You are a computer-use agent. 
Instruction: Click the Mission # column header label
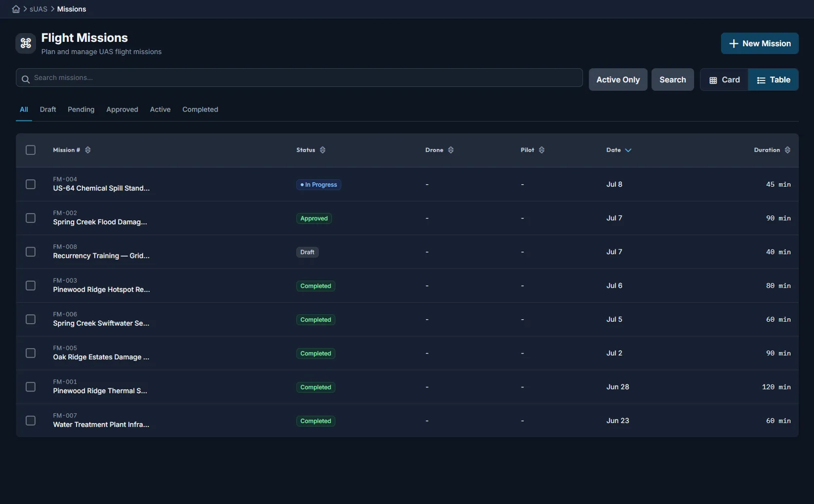pyautogui.click(x=66, y=150)
